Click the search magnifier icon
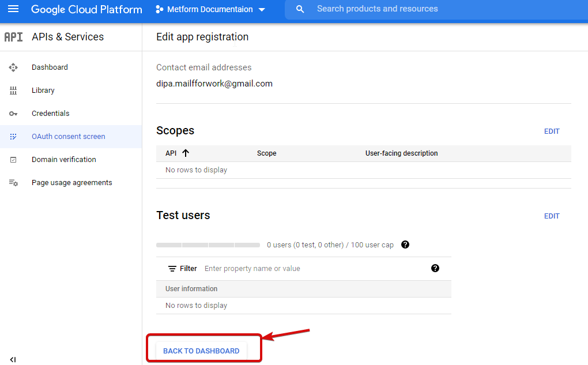The image size is (588, 365). 300,9
